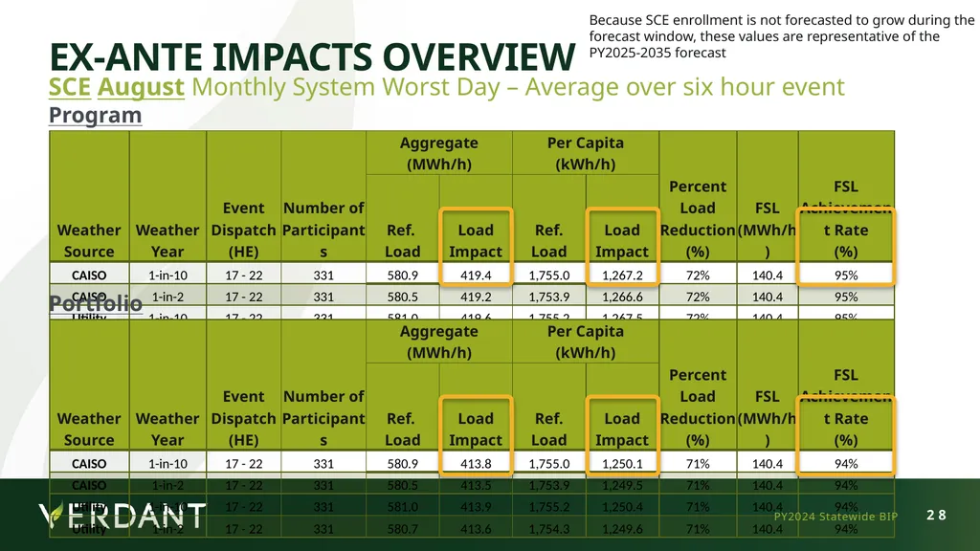Click Portfolio table 'Number of Participants' header
The width and height of the screenshot is (980, 551).
pyautogui.click(x=323, y=418)
